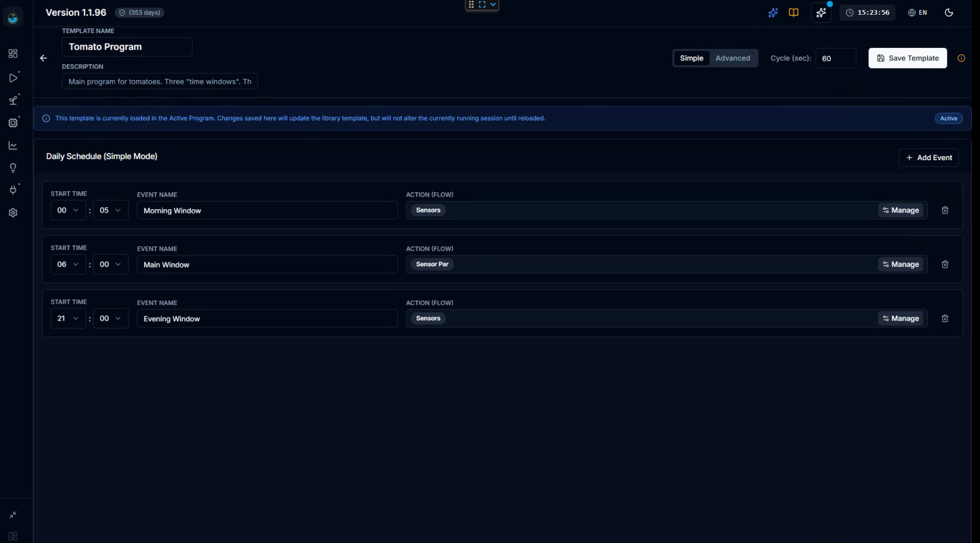Open the AI sparkle button with notification dot
980x543 pixels.
click(821, 13)
